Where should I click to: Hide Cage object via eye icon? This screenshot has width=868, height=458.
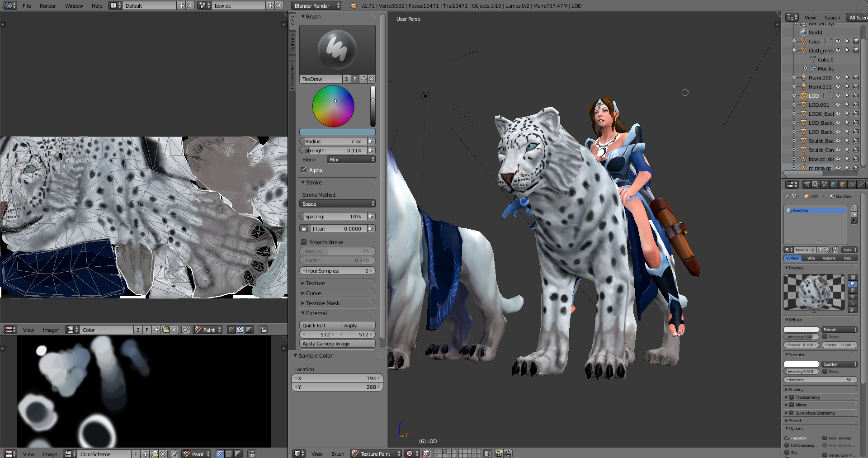838,41
